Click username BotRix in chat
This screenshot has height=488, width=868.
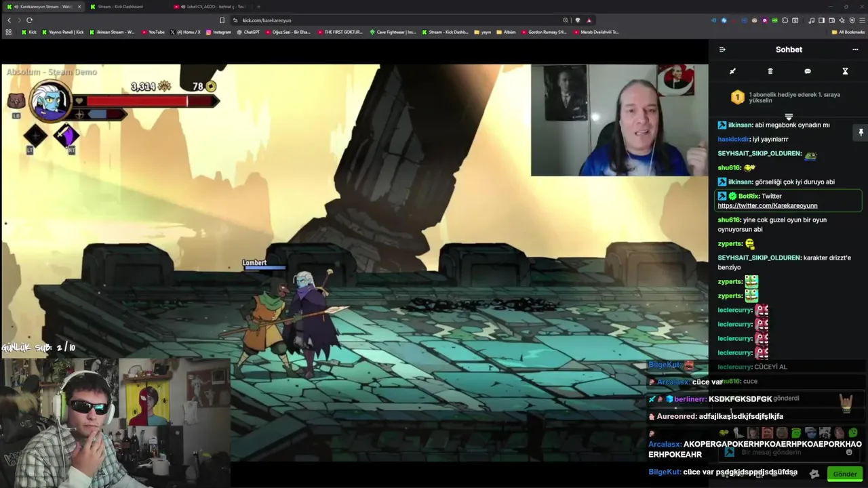[x=749, y=196]
